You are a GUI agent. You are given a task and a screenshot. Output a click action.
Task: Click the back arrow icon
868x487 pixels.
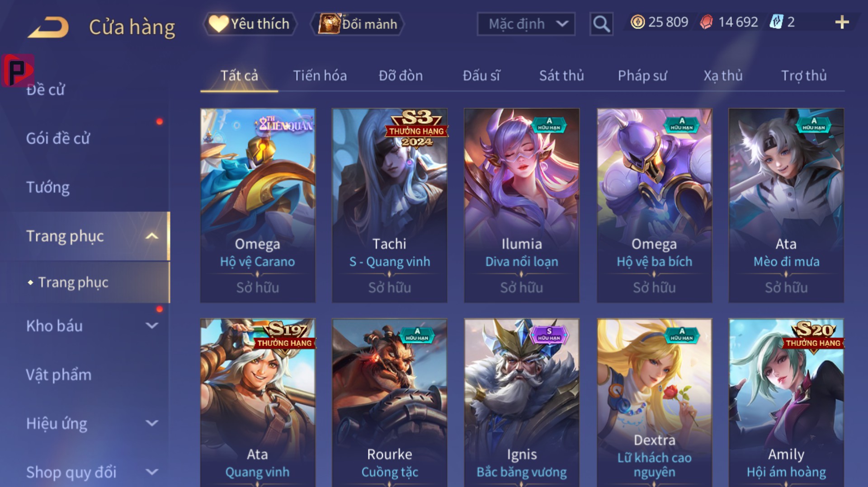pyautogui.click(x=48, y=27)
